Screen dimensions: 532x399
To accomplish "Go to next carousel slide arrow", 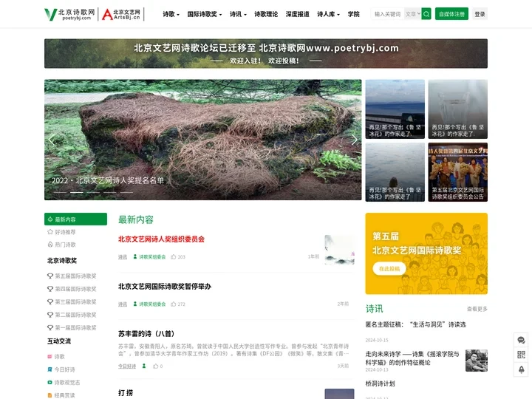I will (x=354, y=140).
